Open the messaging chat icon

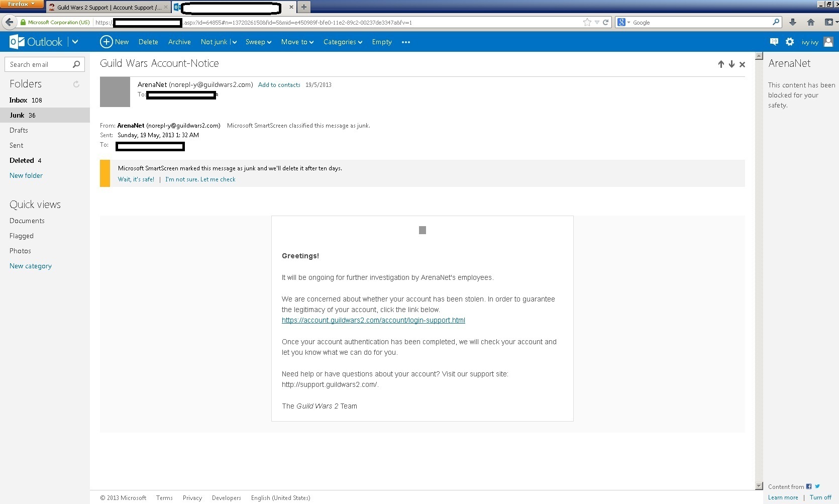774,42
